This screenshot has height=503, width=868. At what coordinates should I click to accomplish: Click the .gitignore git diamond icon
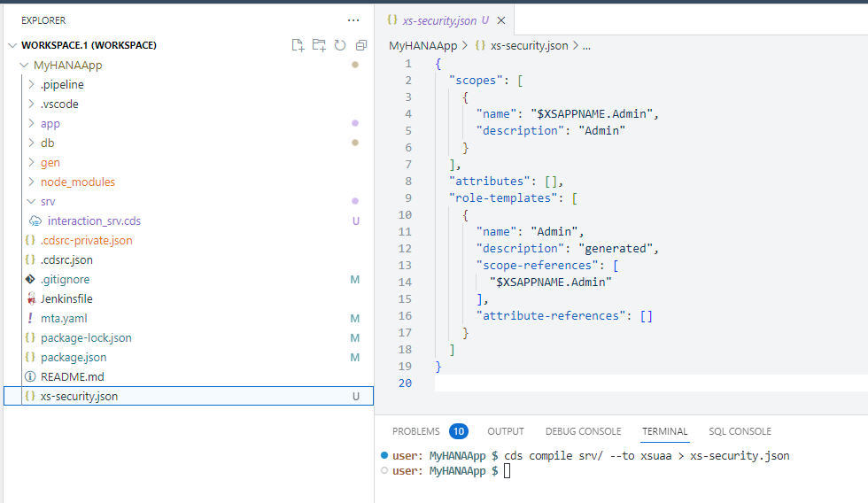[30, 279]
